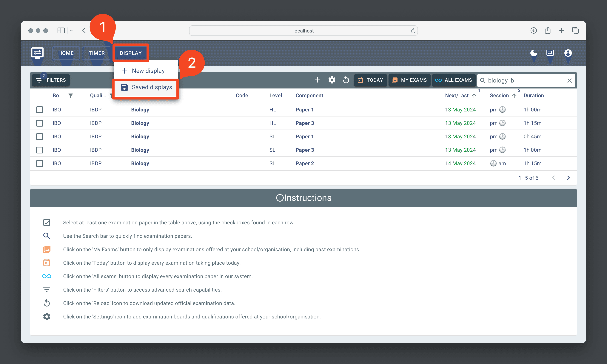The image size is (607, 364).
Task: Open the browser sidebar dropdown chevron
Action: [x=71, y=31]
